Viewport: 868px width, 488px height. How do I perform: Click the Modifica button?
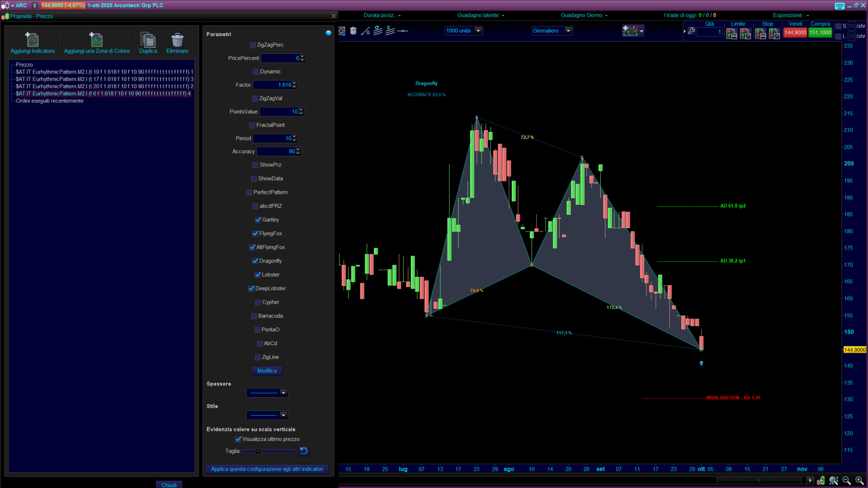click(267, 371)
